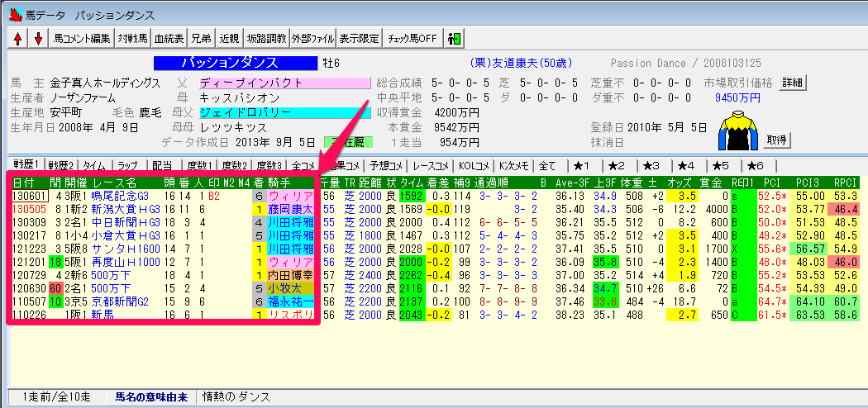Click sire name ディープインパクト pink field
Viewport: 868px width, 408px height.
coord(284,83)
